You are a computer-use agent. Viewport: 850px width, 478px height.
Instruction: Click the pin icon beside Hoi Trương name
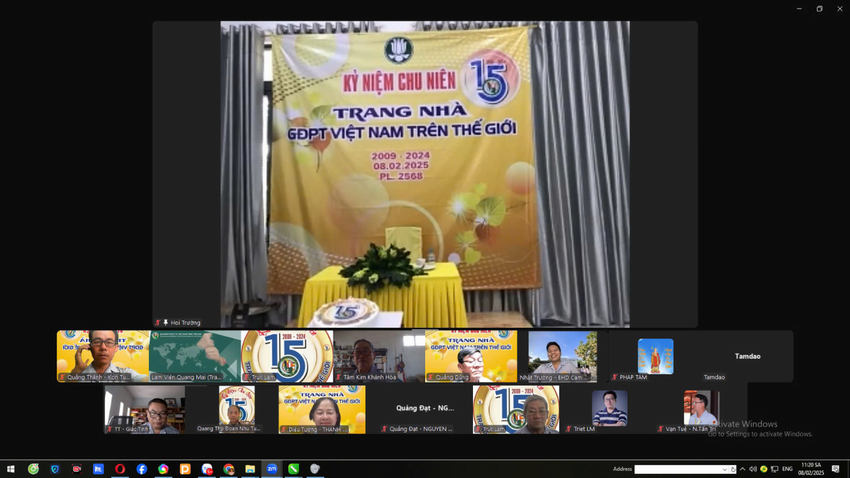tap(165, 322)
